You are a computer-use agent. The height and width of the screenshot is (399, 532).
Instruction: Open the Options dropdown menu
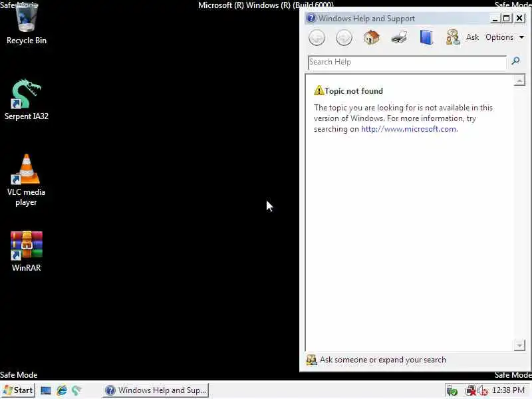pos(505,37)
